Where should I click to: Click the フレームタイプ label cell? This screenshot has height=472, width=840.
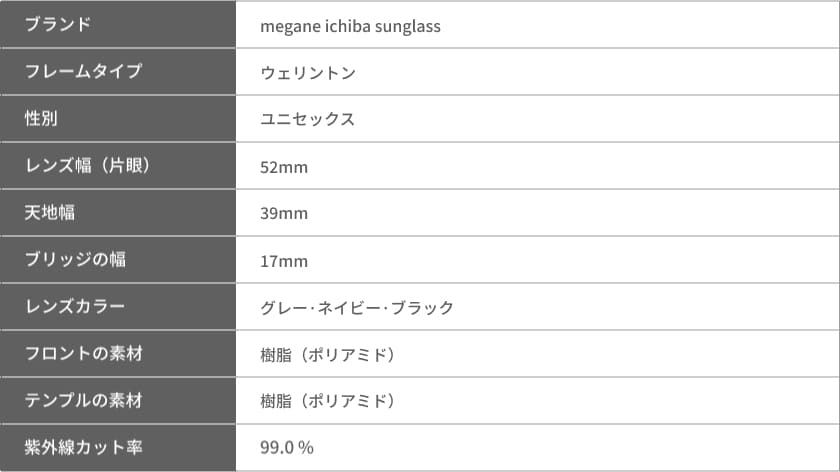point(118,71)
